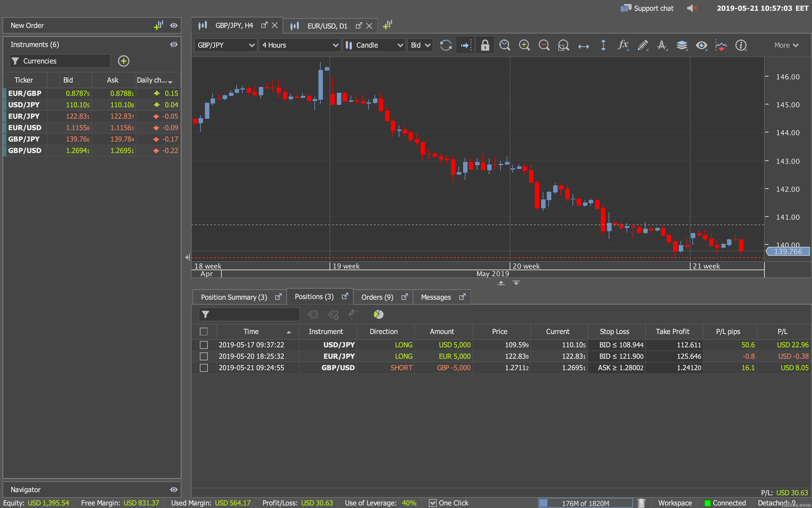
Task: Click the New Order panel header
Action: click(x=92, y=25)
